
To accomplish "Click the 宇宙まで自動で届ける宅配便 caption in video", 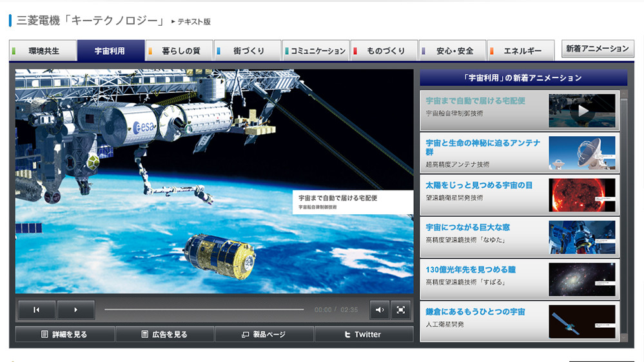I will (x=338, y=197).
